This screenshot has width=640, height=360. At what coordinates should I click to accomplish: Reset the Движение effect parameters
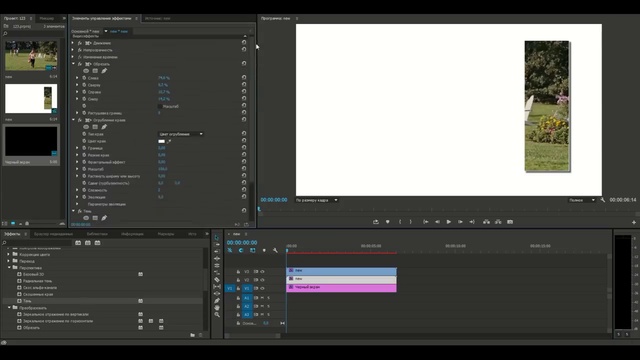[x=244, y=42]
